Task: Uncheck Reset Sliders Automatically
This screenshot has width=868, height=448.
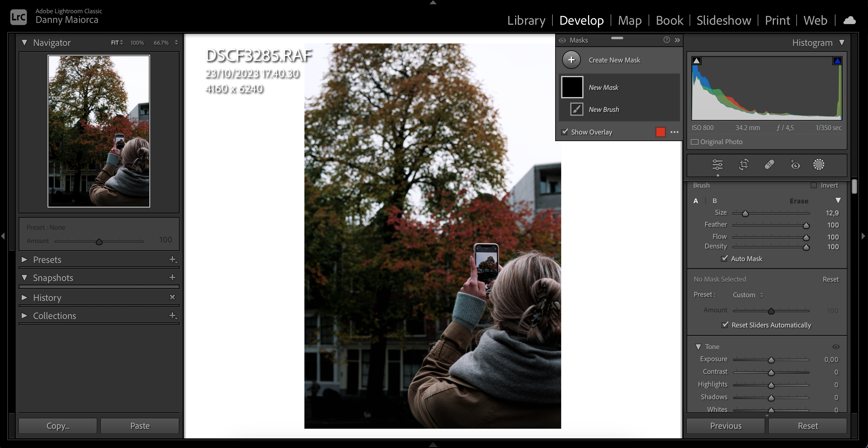Action: [x=725, y=325]
